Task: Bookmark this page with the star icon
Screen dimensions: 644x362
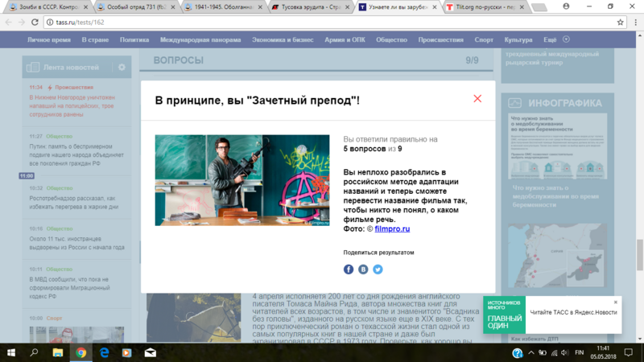Action: (x=620, y=23)
